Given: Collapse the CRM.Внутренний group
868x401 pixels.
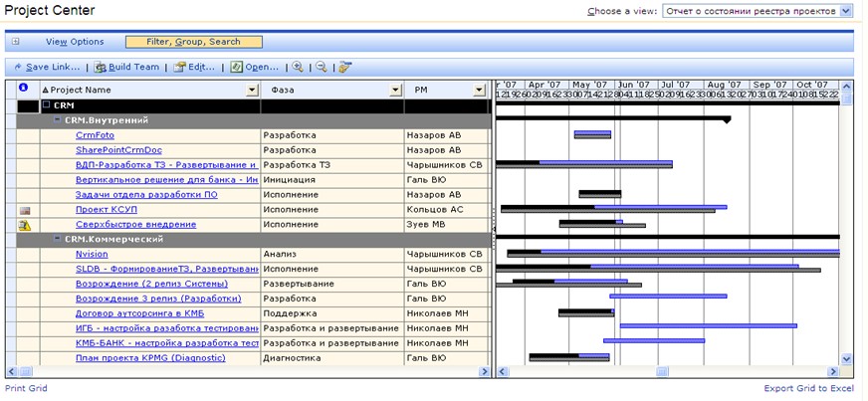Looking at the screenshot, I should click(58, 119).
